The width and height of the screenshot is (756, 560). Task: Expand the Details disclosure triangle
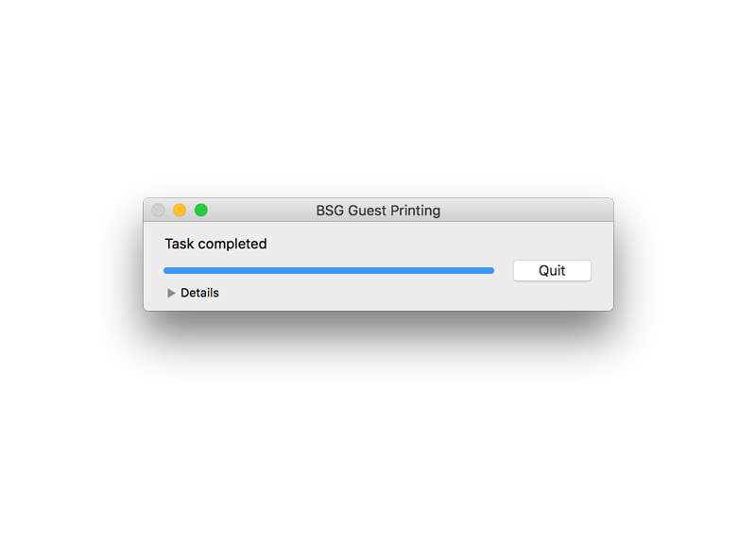click(x=171, y=293)
